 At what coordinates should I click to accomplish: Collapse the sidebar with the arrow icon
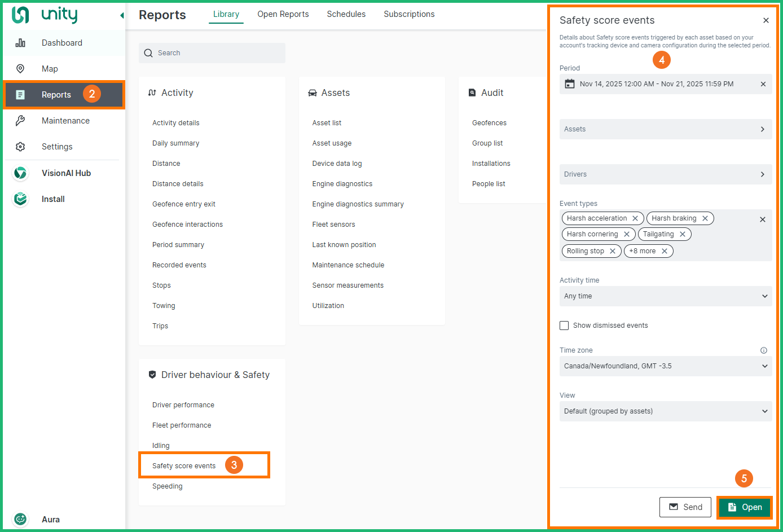(x=122, y=15)
